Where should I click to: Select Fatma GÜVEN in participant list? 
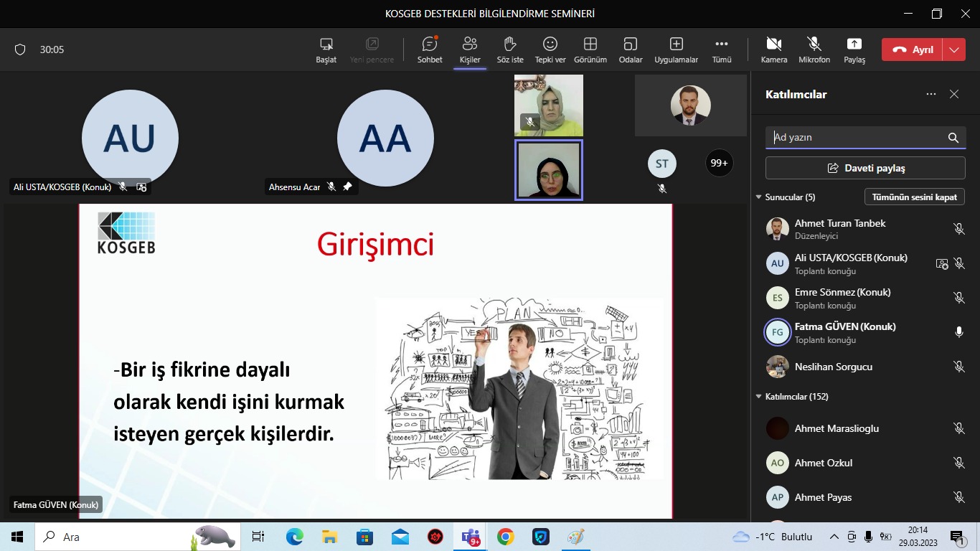tap(844, 332)
